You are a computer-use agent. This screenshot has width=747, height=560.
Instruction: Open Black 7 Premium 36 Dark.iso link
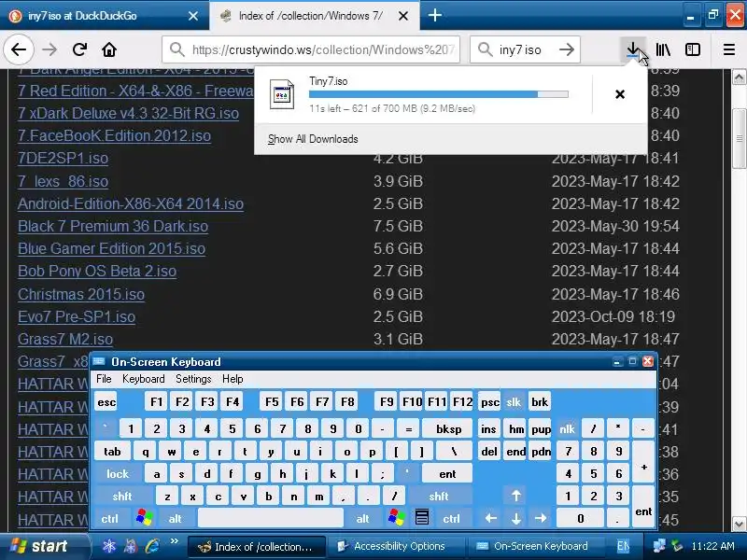113,226
